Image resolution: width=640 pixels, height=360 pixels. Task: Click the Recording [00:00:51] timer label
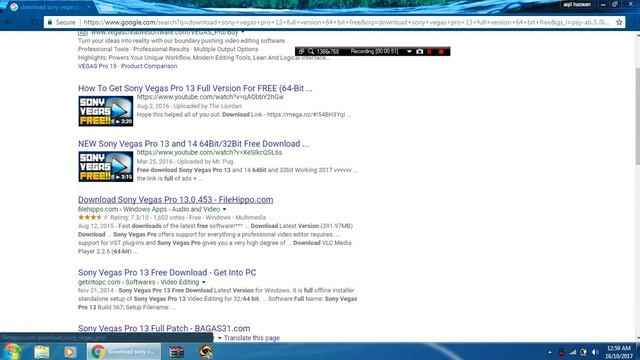[x=374, y=51]
